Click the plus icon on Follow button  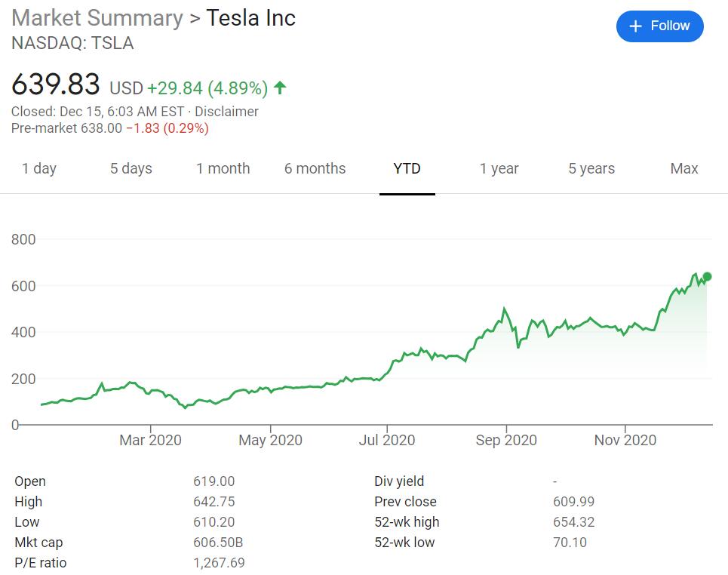click(x=636, y=26)
